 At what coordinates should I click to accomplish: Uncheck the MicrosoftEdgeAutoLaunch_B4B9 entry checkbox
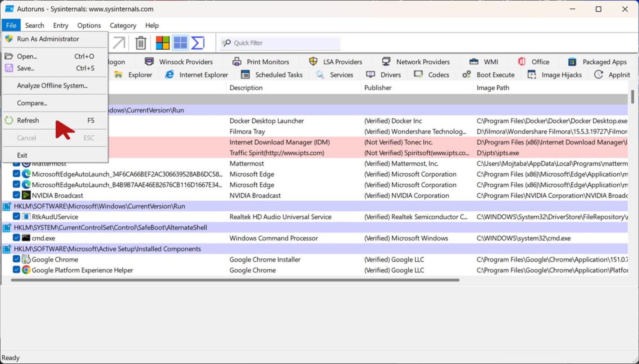tap(16, 184)
